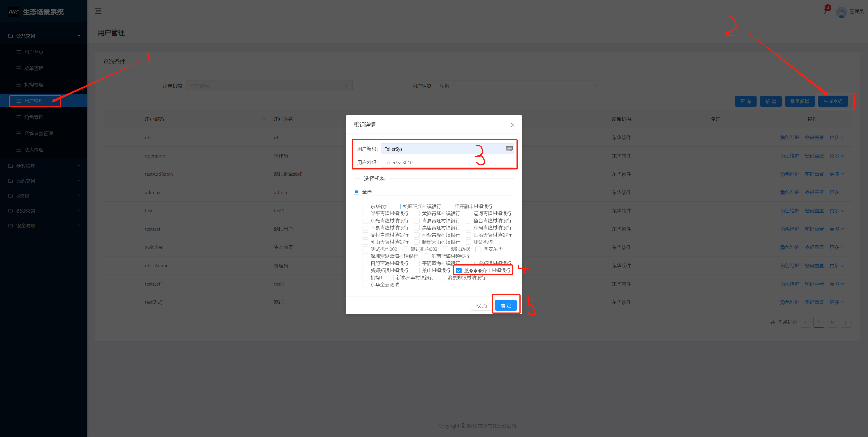868x437 pixels.
Task: Check the 松原阳光村镇银行 checkbox
Action: point(398,207)
